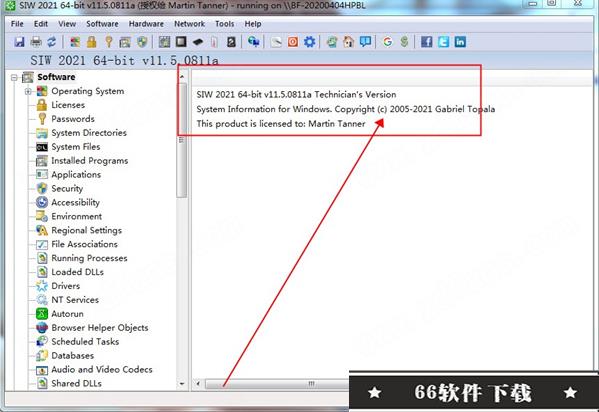Viewport: 599px width, 412px height.
Task: Click the network computers globe toolbar icon
Action: [x=253, y=42]
